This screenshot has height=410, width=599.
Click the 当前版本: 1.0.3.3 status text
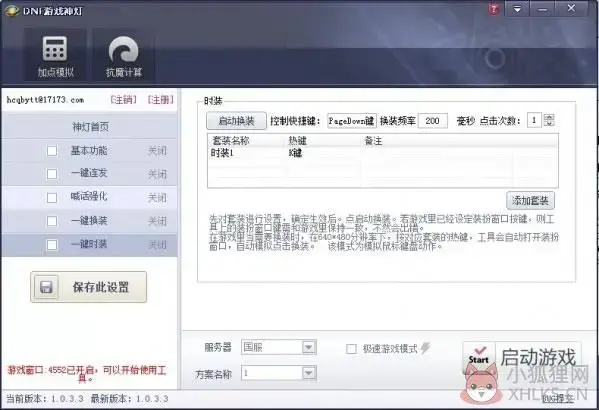pyautogui.click(x=45, y=399)
